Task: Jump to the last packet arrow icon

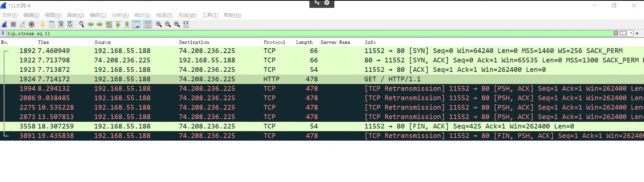Action: coord(127,25)
